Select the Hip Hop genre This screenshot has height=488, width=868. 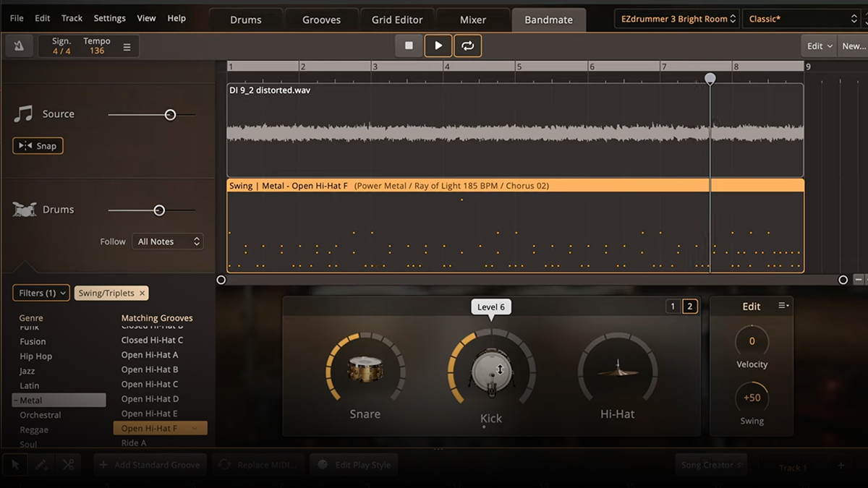[36, 356]
